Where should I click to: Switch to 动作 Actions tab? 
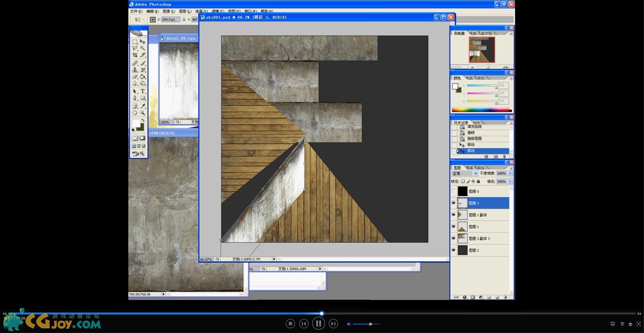476,123
